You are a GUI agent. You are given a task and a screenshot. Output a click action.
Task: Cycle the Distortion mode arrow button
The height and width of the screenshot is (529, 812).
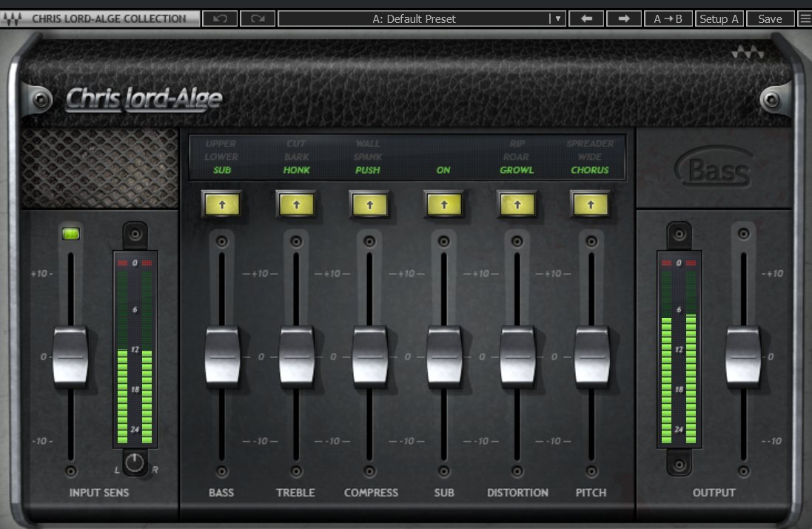tap(517, 204)
